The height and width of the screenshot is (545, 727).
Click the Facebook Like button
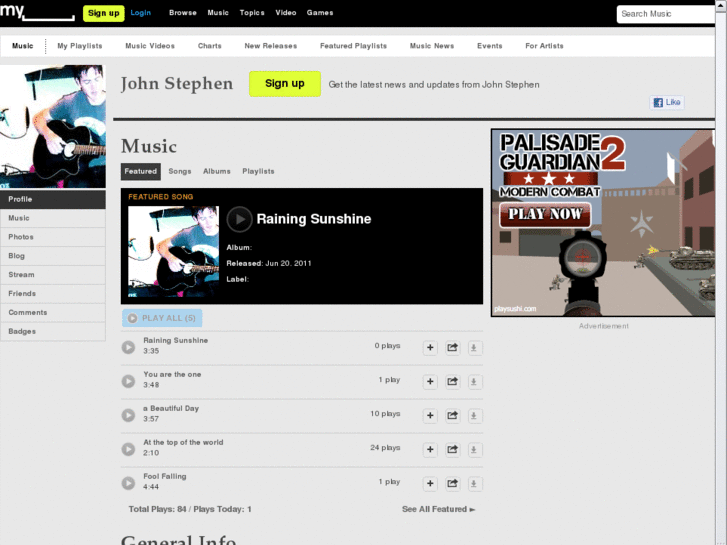pyautogui.click(x=667, y=103)
